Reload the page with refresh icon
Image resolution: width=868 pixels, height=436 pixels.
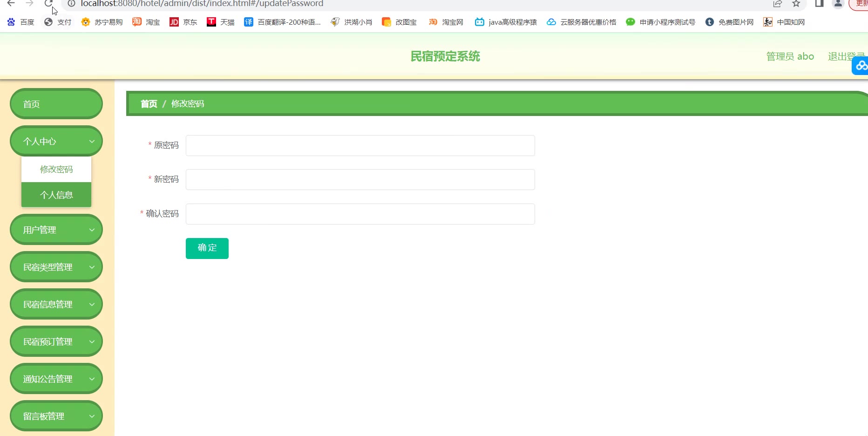[x=48, y=3]
